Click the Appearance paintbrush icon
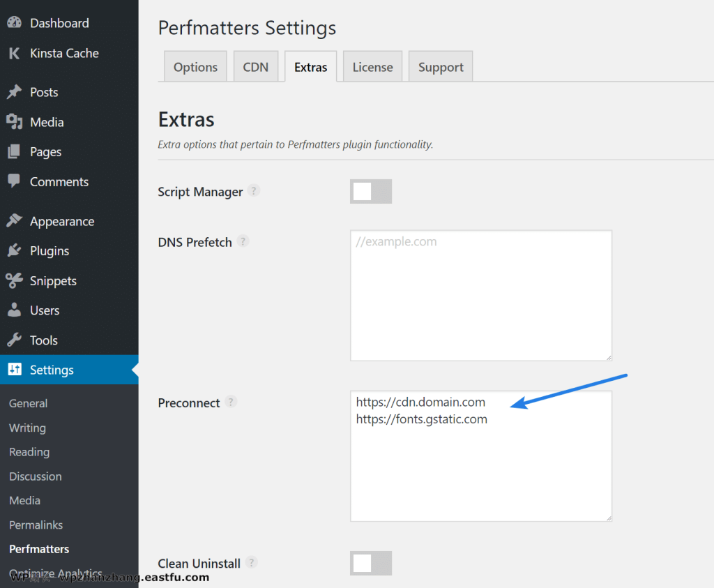 tap(14, 221)
